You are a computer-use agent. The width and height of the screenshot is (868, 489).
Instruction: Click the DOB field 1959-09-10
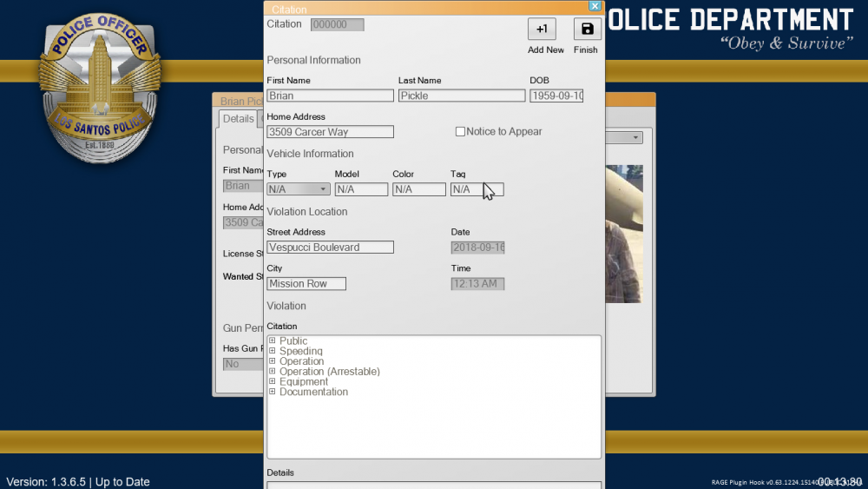coord(556,96)
